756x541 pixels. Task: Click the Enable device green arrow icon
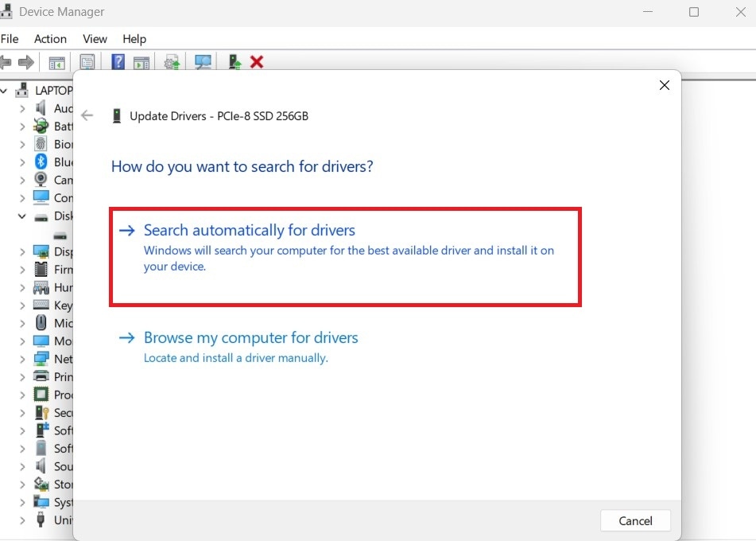pos(235,62)
